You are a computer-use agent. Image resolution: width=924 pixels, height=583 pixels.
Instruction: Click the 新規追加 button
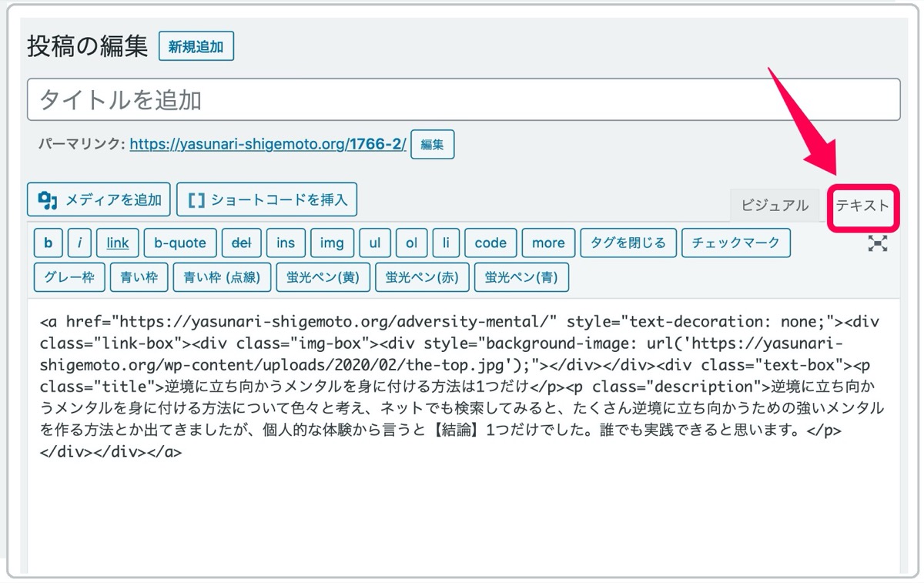[196, 46]
